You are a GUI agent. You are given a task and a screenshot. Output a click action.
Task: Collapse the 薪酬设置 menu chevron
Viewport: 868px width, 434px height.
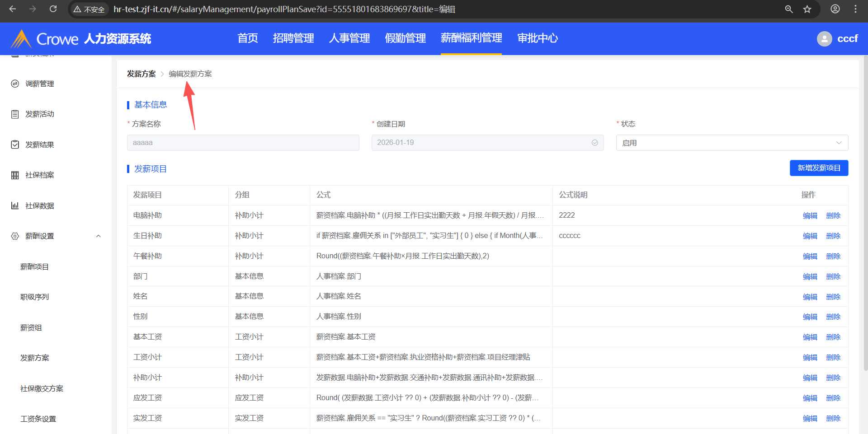pos(98,236)
